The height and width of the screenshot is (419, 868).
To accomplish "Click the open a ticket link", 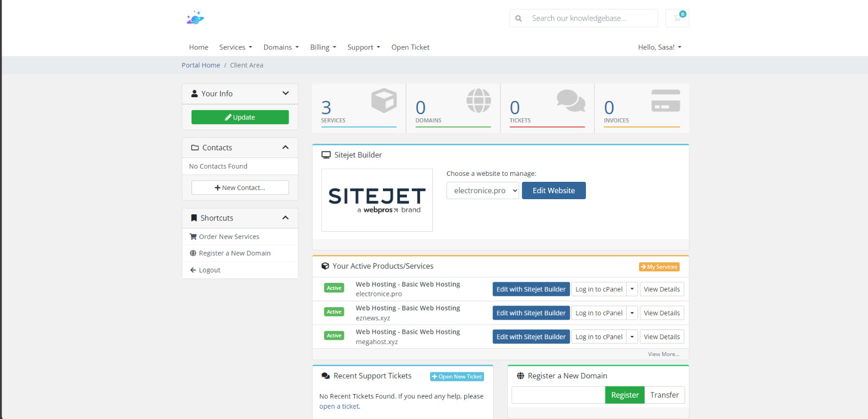I will pyautogui.click(x=339, y=407).
